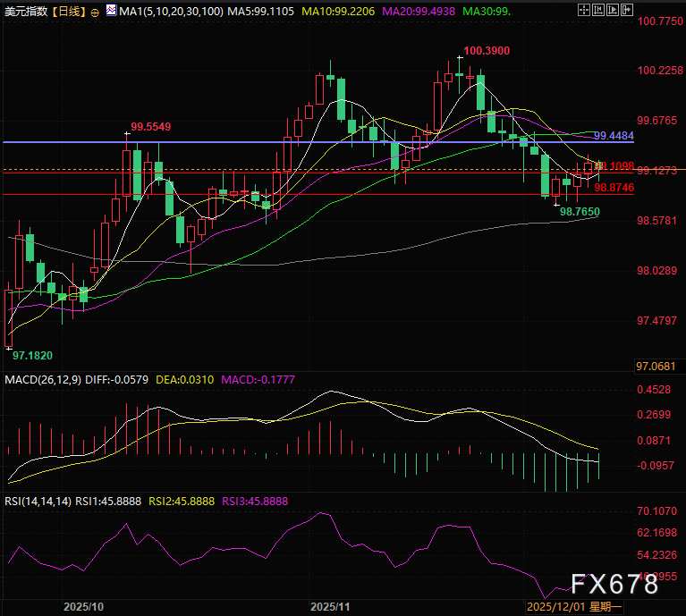Open MACD(26,12,9) indicator settings label
Viewport: 686px width, 616px height.
click(43, 380)
